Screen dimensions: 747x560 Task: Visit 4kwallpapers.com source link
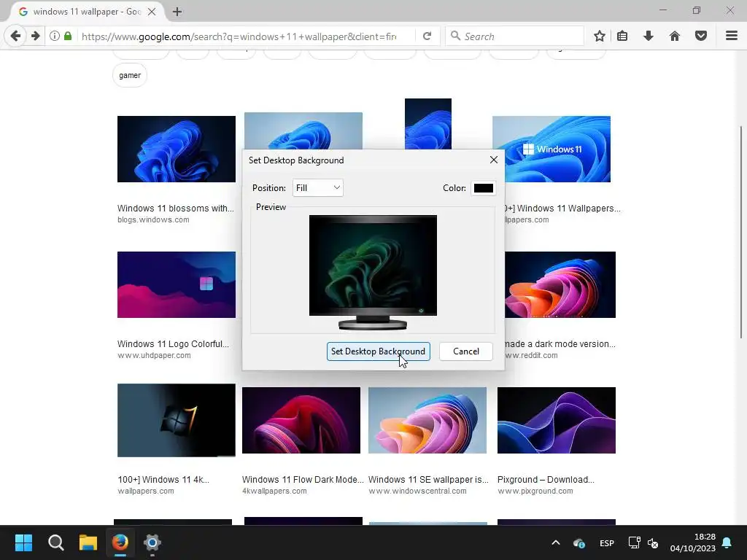coord(274,491)
